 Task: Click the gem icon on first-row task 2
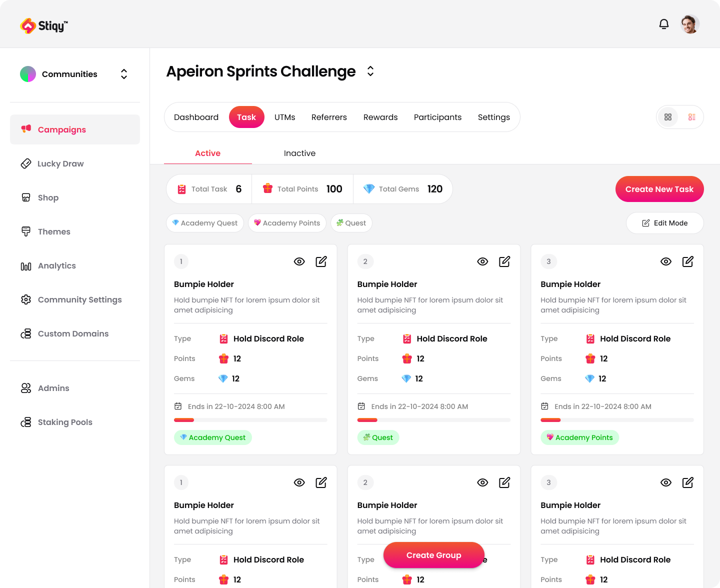[406, 378]
